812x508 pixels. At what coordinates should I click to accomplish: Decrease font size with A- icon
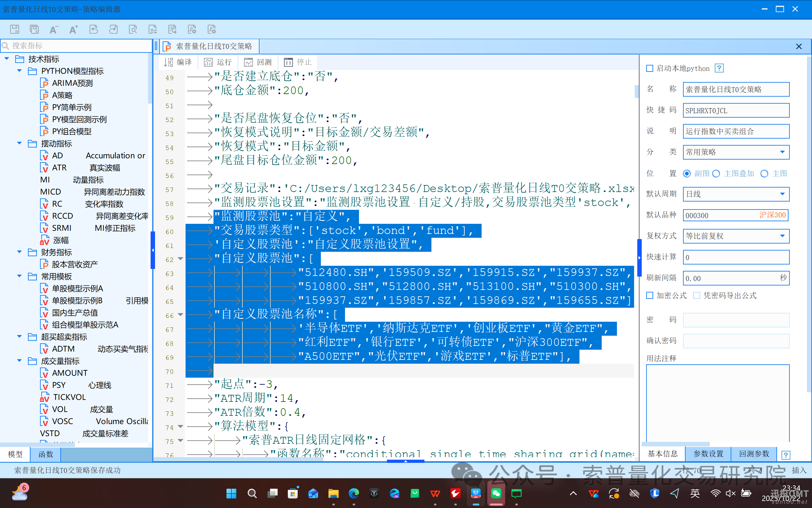[53, 29]
